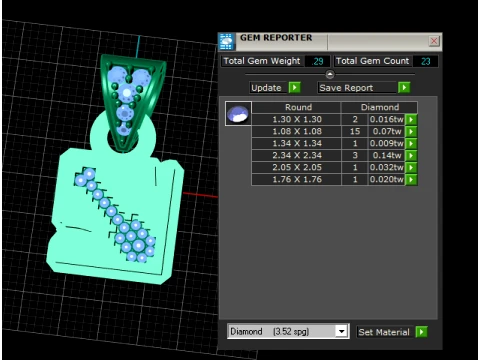Click the Gem Reporter panel icon
The width and height of the screenshot is (480, 360).
[x=226, y=42]
